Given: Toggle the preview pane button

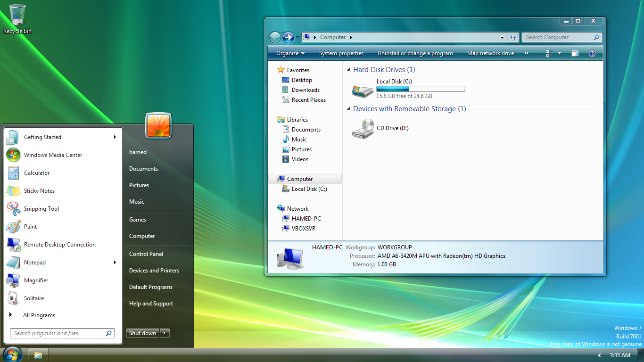Looking at the screenshot, I should pyautogui.click(x=575, y=53).
